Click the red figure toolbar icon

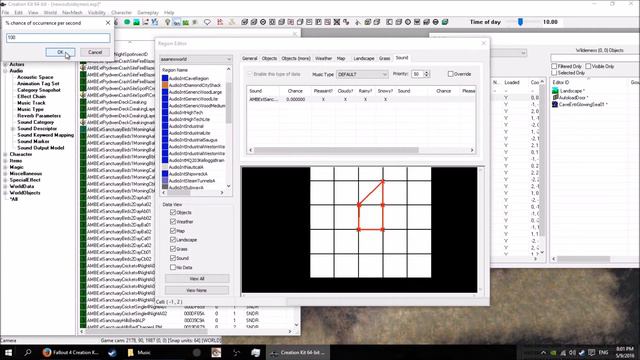[220, 22]
